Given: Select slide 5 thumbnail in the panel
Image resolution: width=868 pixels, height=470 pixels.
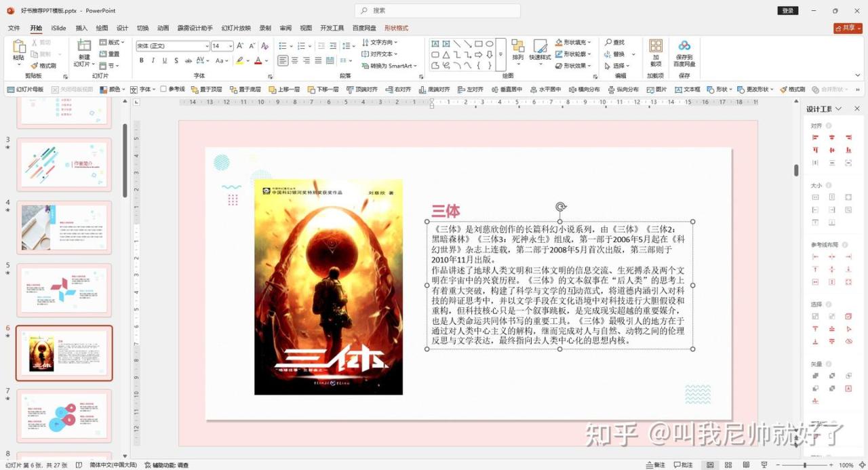Looking at the screenshot, I should click(64, 290).
